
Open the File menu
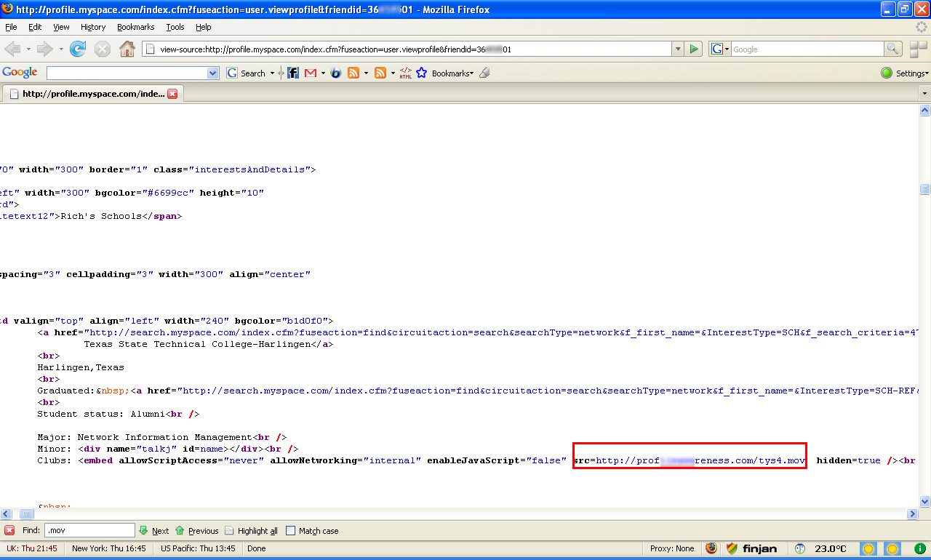click(11, 27)
